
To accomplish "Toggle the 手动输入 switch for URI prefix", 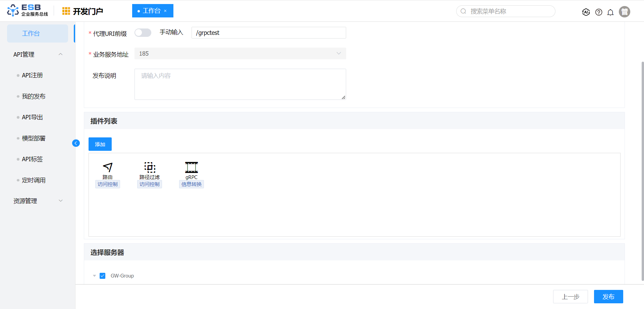I will click(x=143, y=33).
